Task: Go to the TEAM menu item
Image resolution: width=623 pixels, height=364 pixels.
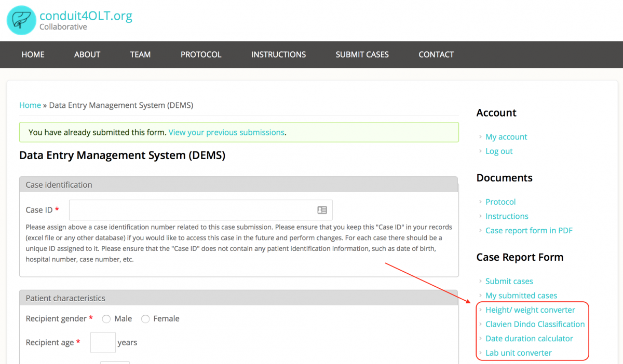Action: point(140,54)
